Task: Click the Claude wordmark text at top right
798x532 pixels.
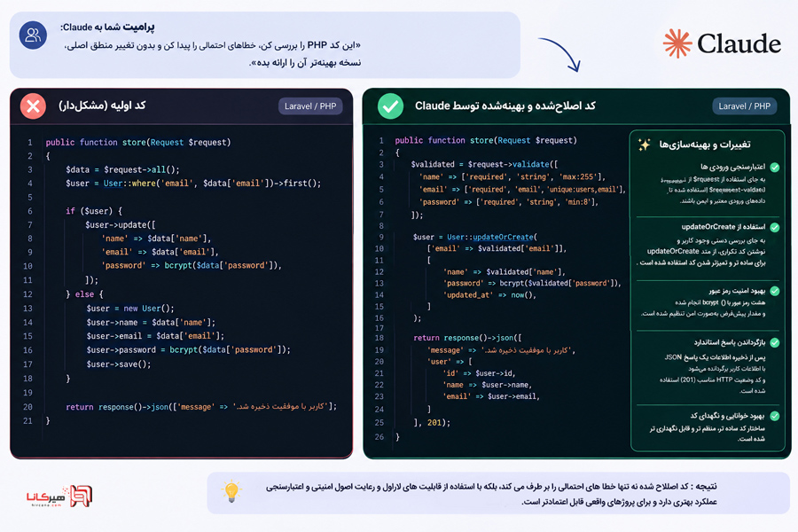Action: click(739, 43)
